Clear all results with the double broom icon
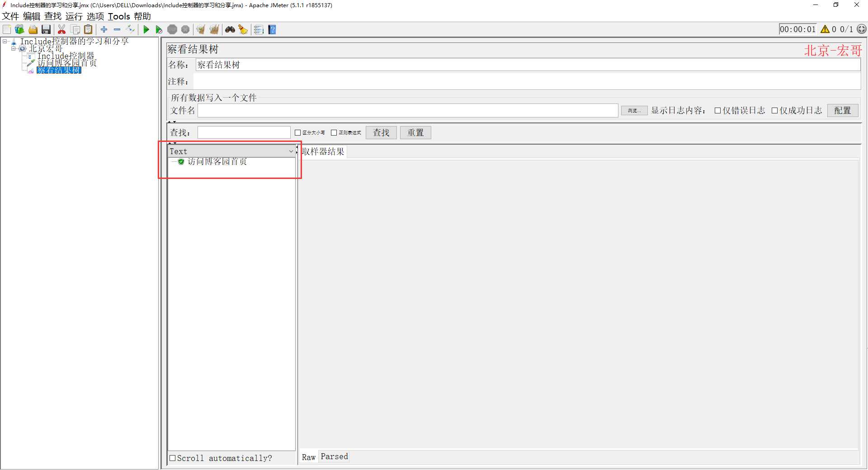This screenshot has width=868, height=470. [214, 29]
